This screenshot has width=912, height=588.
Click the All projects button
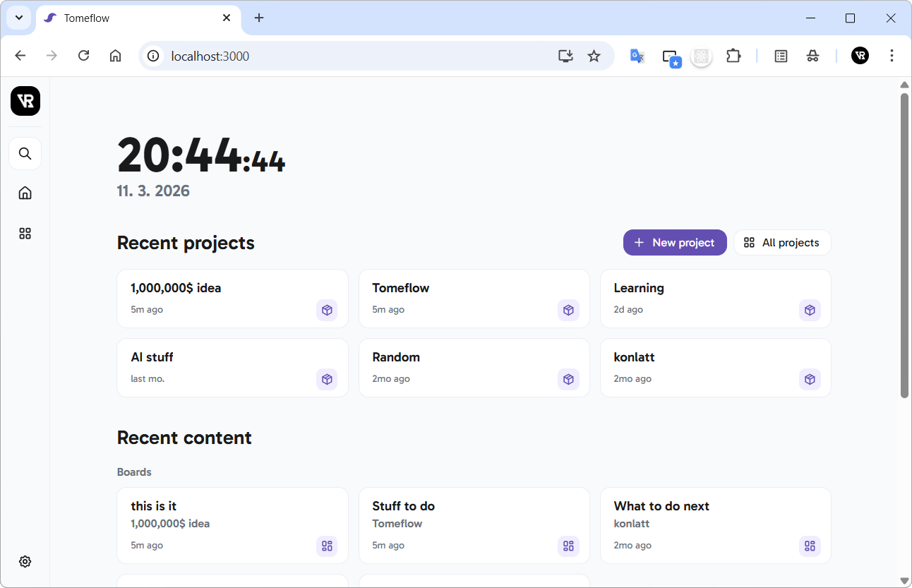[782, 243]
